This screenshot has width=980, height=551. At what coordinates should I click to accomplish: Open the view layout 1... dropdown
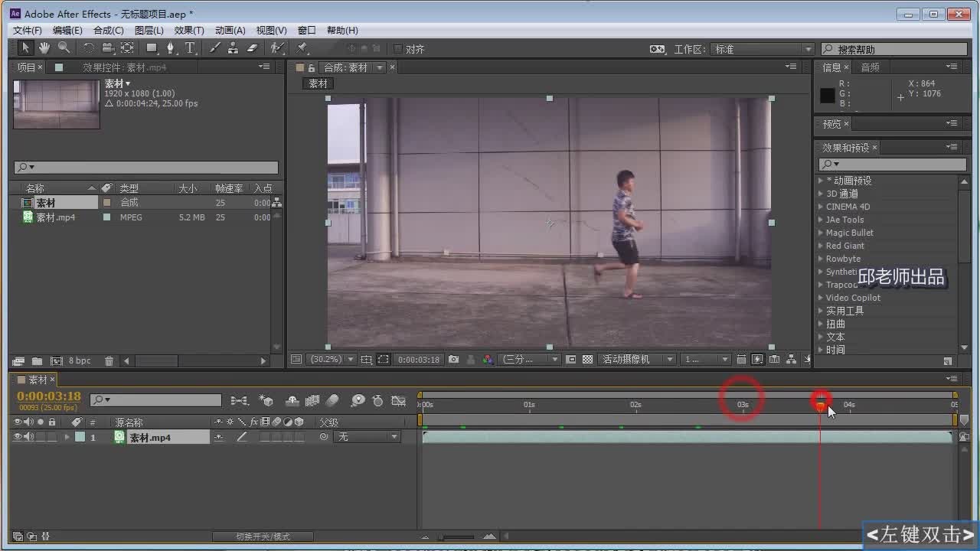[707, 359]
